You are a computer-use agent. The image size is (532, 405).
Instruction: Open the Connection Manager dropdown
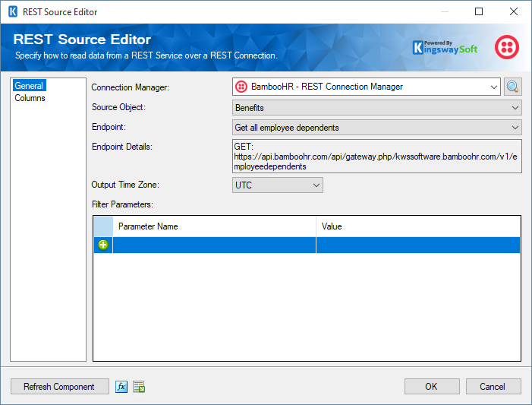coord(367,87)
